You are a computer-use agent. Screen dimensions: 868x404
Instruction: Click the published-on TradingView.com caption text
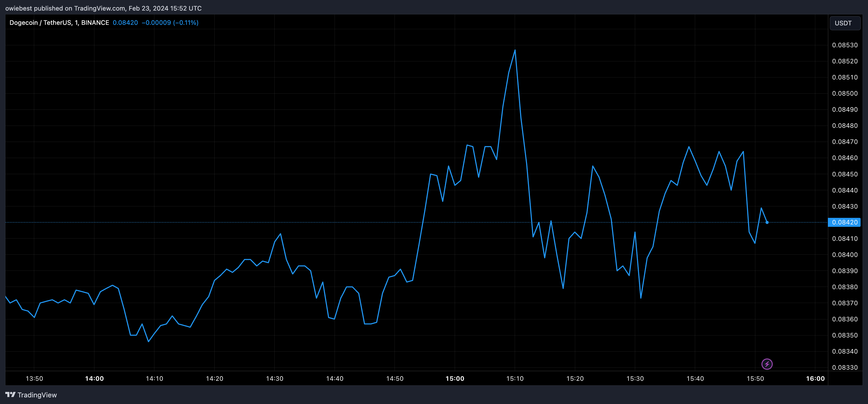tap(103, 8)
